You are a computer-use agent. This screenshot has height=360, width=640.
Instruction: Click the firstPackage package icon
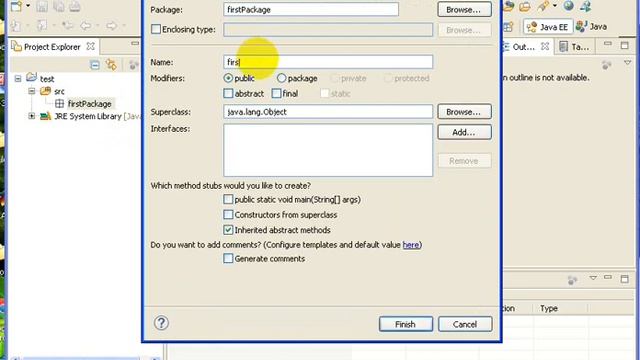(x=60, y=104)
